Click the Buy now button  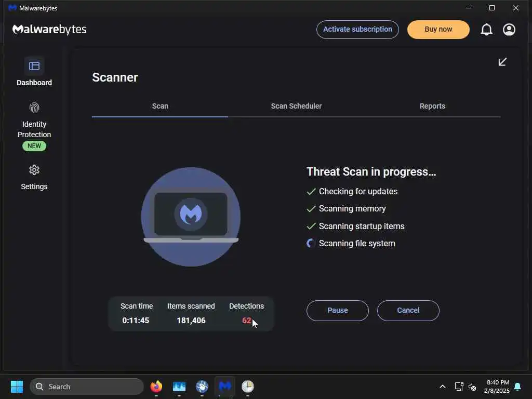click(438, 30)
